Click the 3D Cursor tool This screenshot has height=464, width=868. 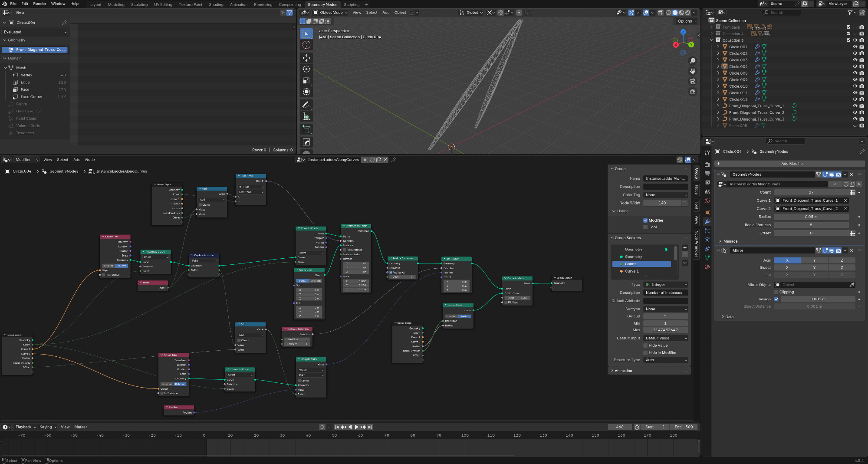point(306,45)
